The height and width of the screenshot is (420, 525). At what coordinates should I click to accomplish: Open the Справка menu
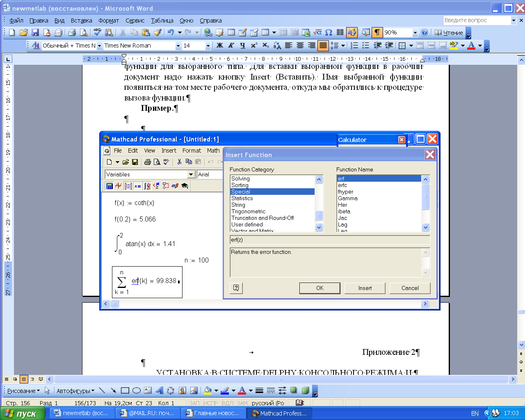pyautogui.click(x=211, y=21)
